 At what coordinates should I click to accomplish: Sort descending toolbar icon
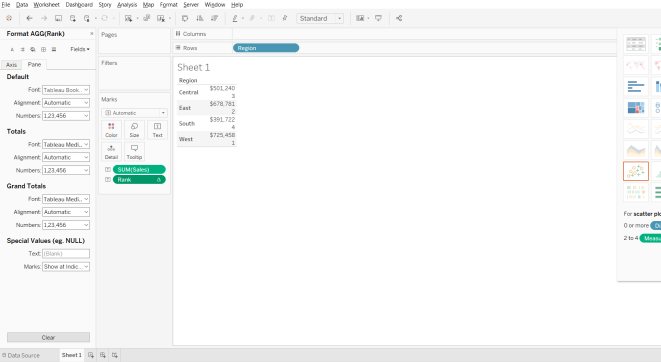(x=214, y=18)
